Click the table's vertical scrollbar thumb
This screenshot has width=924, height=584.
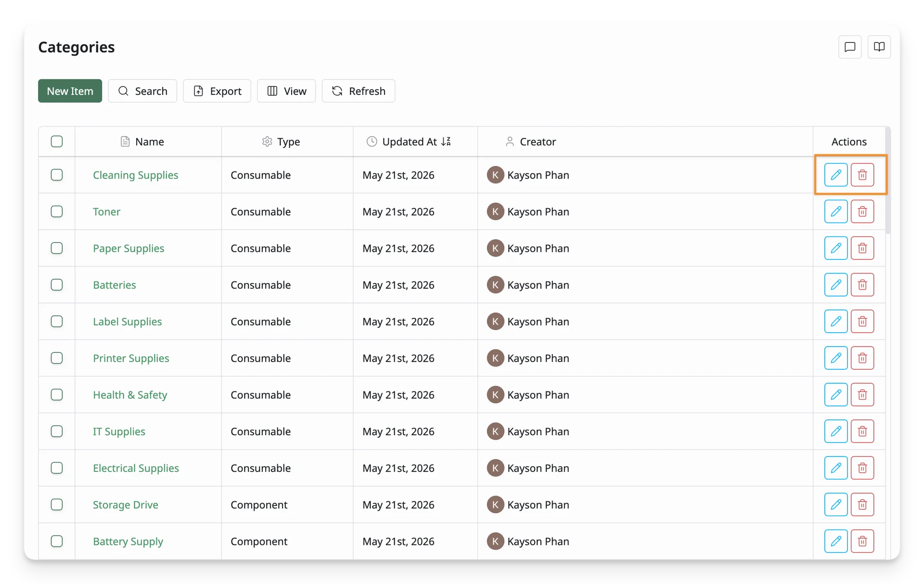pos(888,181)
